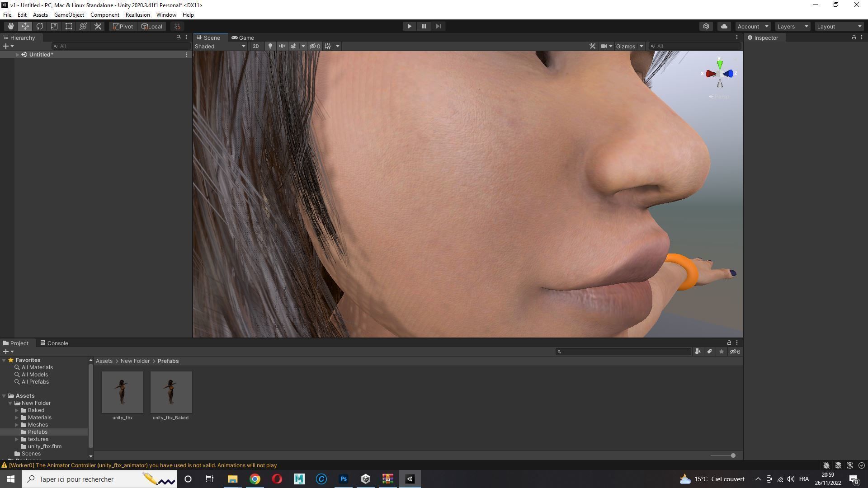Image resolution: width=868 pixels, height=488 pixels.
Task: Toggle scene audio
Action: (282, 46)
